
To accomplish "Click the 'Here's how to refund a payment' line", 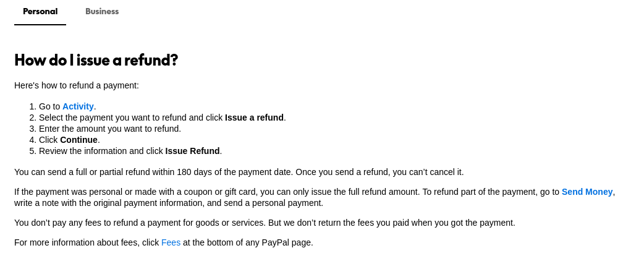I will coord(77,85).
